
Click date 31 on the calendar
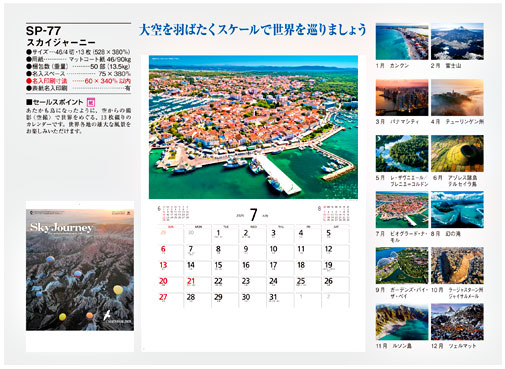(273, 297)
